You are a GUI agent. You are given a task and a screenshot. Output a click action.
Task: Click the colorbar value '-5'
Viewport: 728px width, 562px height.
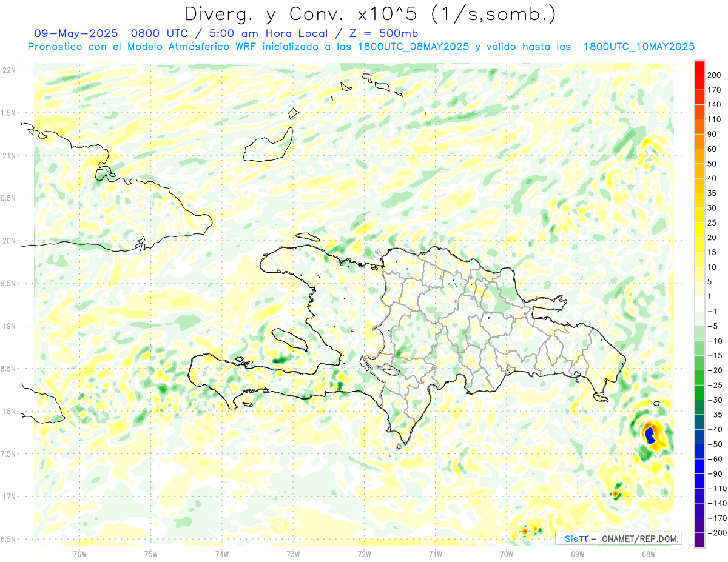pyautogui.click(x=713, y=326)
